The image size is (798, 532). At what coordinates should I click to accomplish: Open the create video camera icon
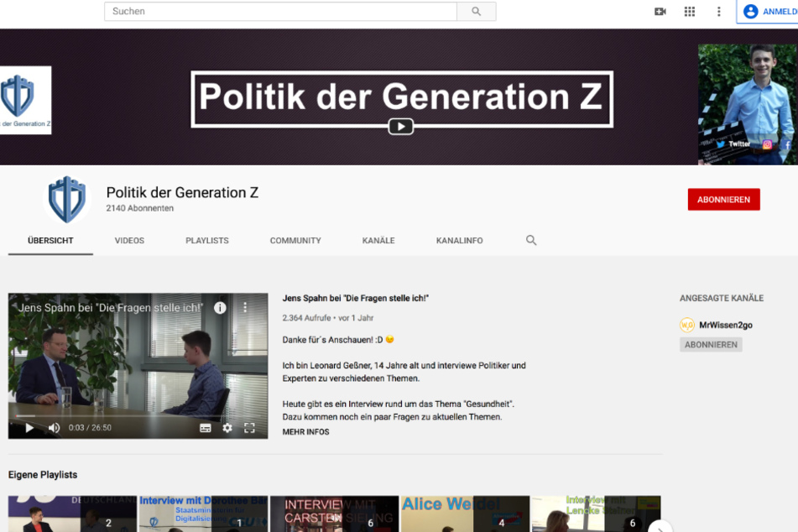(660, 11)
